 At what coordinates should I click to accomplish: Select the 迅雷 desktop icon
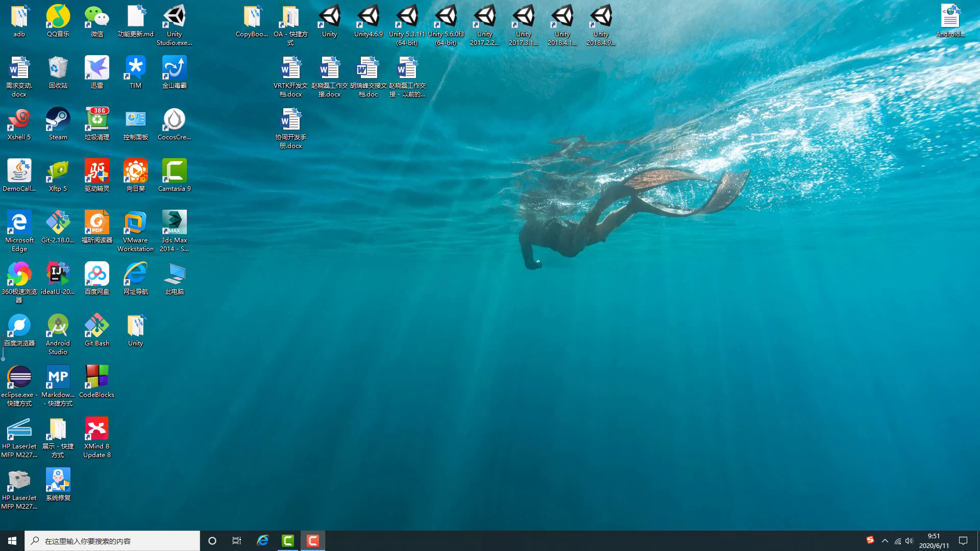pyautogui.click(x=97, y=73)
